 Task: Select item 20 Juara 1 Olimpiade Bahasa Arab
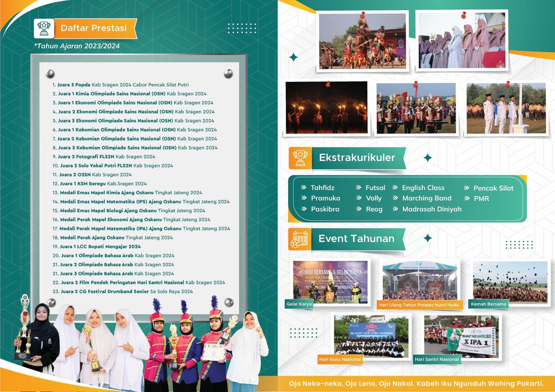coord(113,256)
